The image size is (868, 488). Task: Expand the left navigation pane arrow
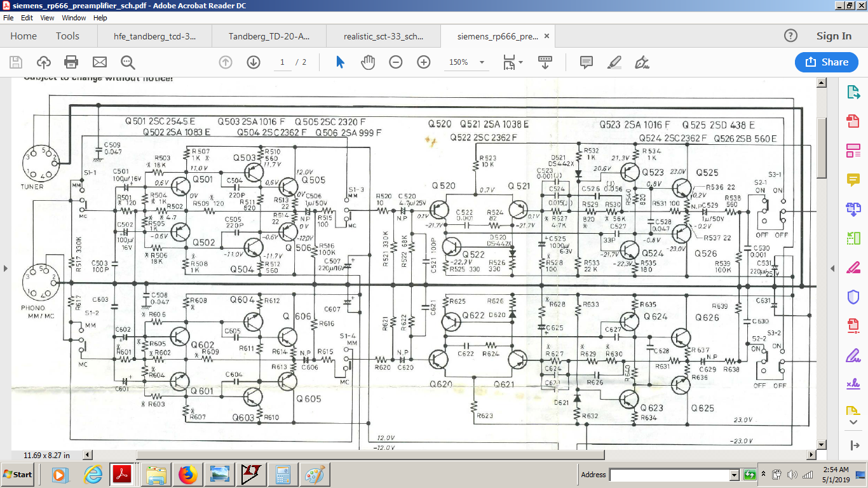[6, 268]
